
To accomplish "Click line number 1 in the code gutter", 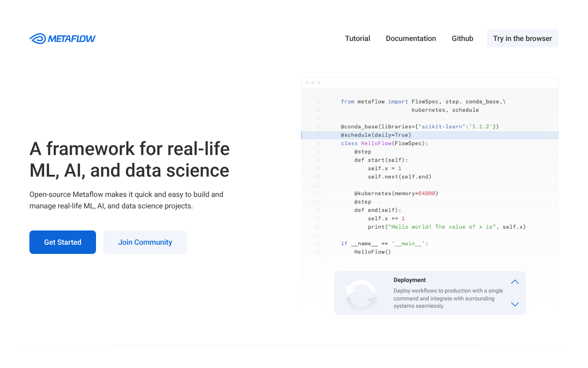I will point(317,101).
